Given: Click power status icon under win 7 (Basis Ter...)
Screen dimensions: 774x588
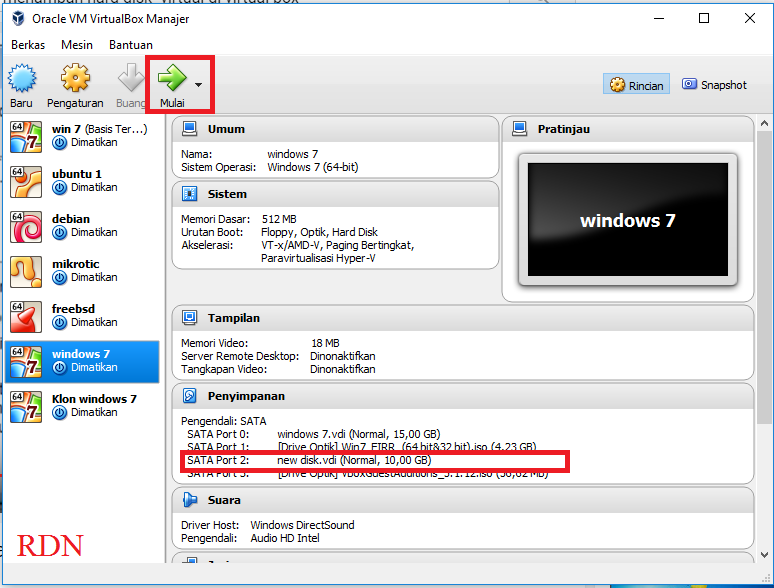Looking at the screenshot, I should [60, 143].
